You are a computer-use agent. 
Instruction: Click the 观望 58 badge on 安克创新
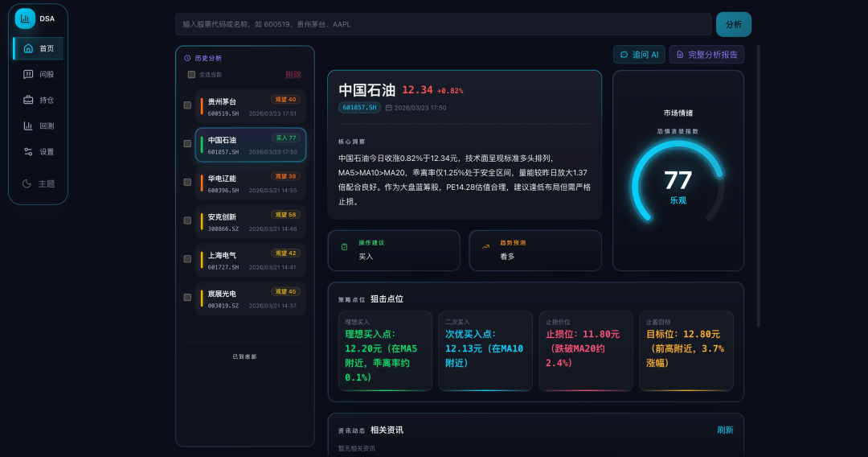tap(285, 214)
